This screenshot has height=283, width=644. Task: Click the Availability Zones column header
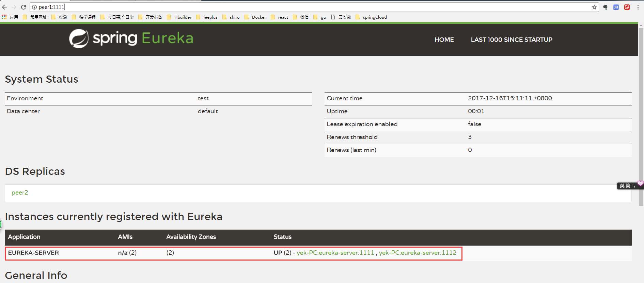coord(191,237)
